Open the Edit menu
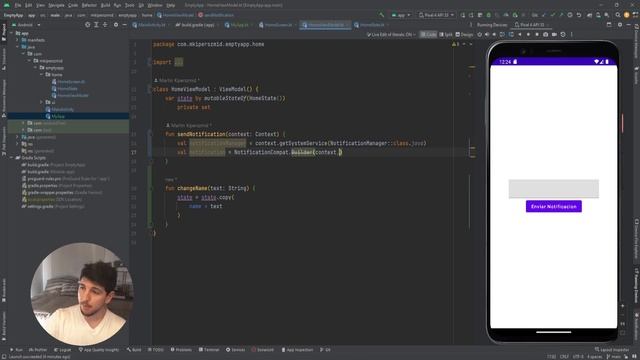The height and width of the screenshot is (360, 640). 29,5
